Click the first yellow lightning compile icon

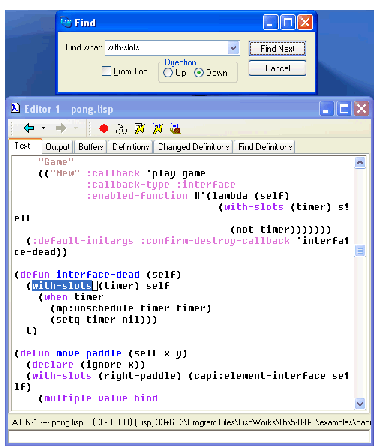pos(140,129)
